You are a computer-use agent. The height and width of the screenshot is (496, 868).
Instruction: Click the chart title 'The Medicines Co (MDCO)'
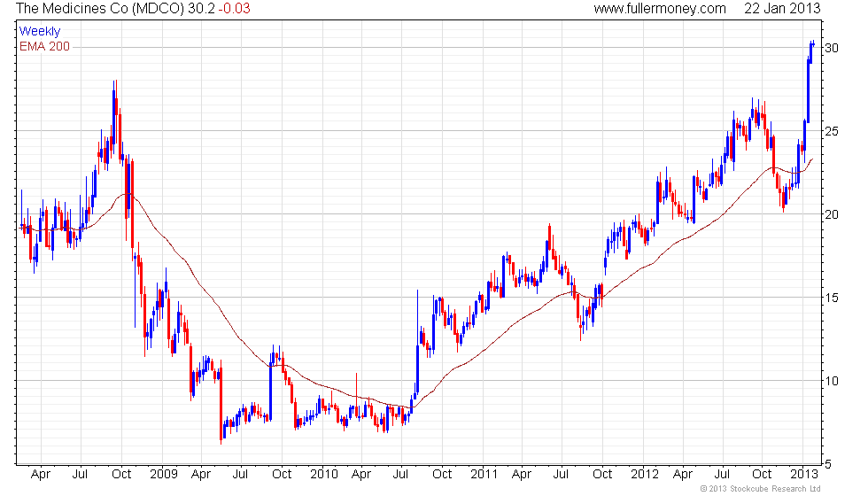click(x=100, y=9)
